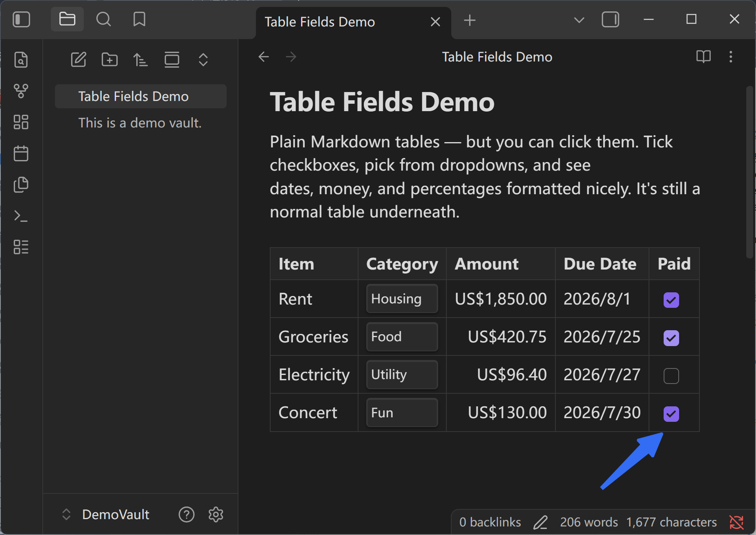Open the settings gear
756x535 pixels.
pos(216,515)
